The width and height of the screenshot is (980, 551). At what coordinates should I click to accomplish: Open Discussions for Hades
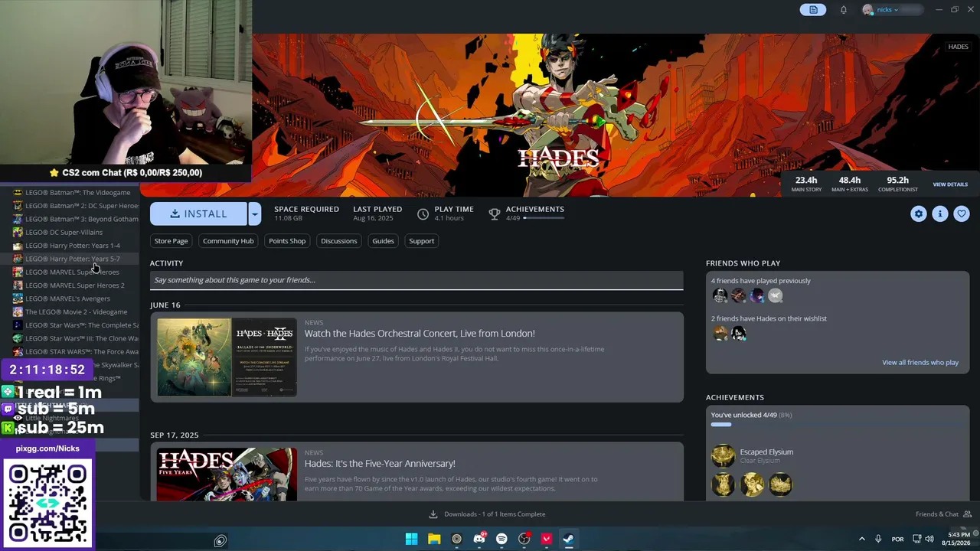(339, 241)
